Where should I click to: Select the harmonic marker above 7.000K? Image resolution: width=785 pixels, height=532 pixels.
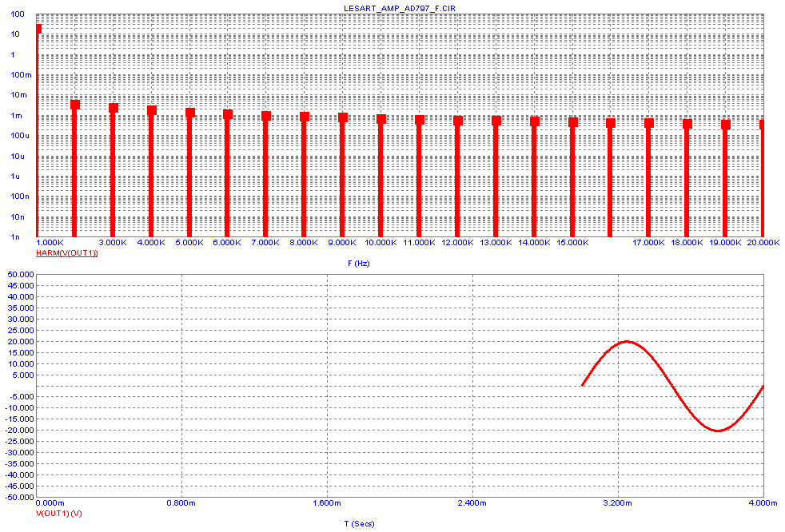tap(266, 116)
